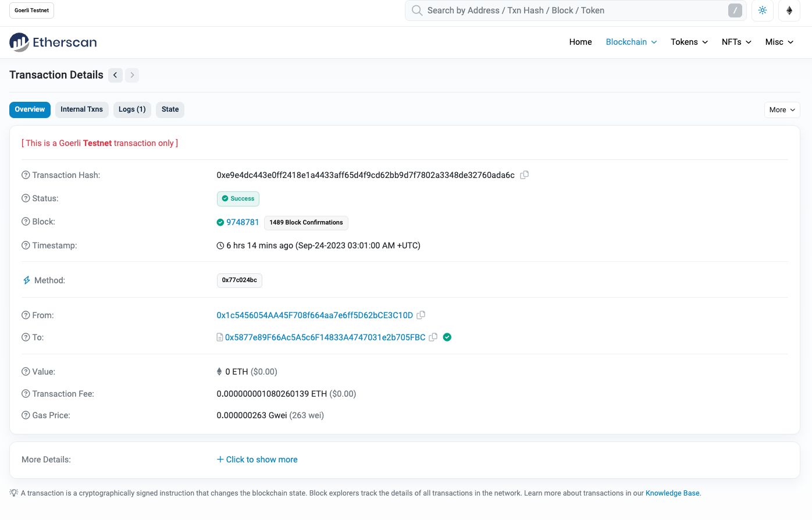Select the Overview tab
812x520 pixels.
[30, 110]
